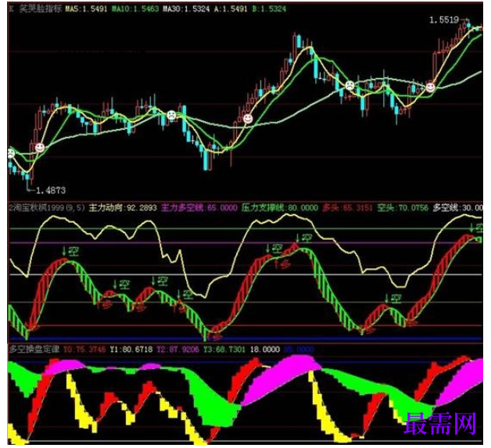491x448 pixels.
Task: Click the A:1.5491 value label
Action: click(x=231, y=9)
